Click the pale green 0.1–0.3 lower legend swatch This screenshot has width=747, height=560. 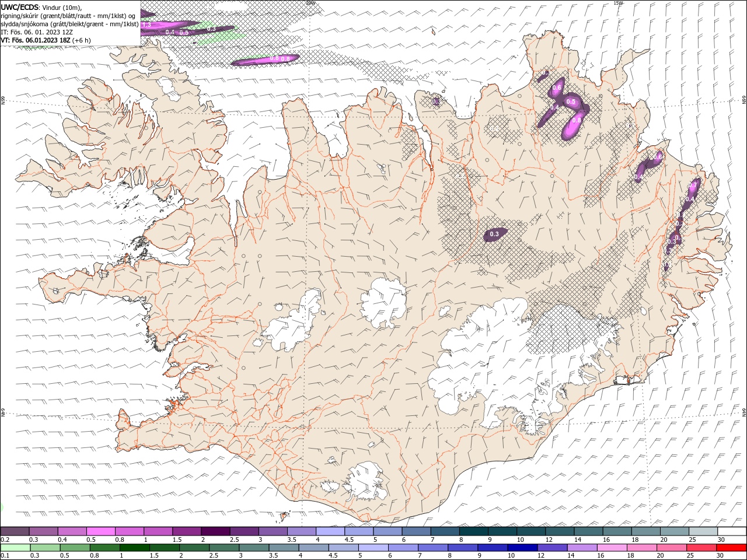[x=15, y=548]
